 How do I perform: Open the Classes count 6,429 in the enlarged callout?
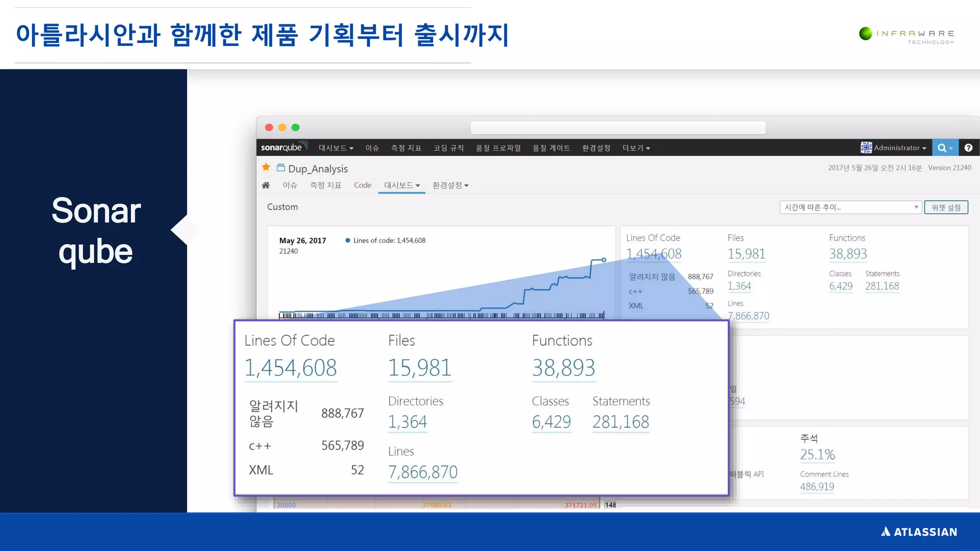click(551, 422)
